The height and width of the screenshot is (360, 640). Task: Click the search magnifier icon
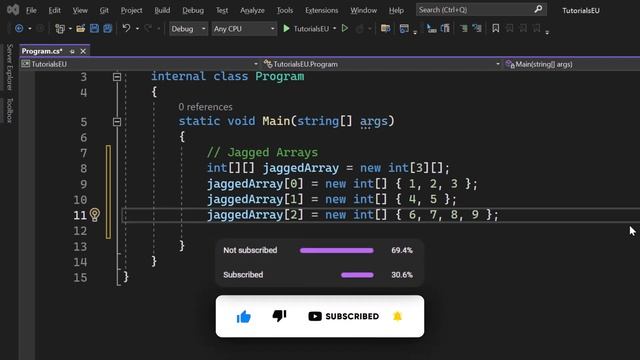pos(538,9)
